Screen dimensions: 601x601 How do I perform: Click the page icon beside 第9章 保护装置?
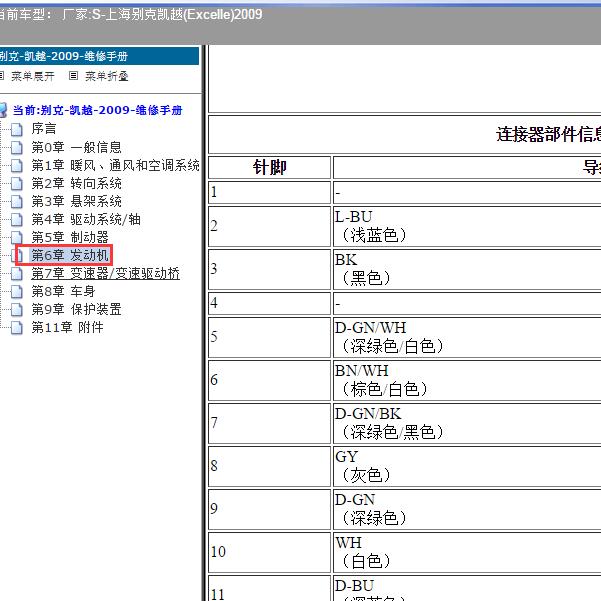16,310
